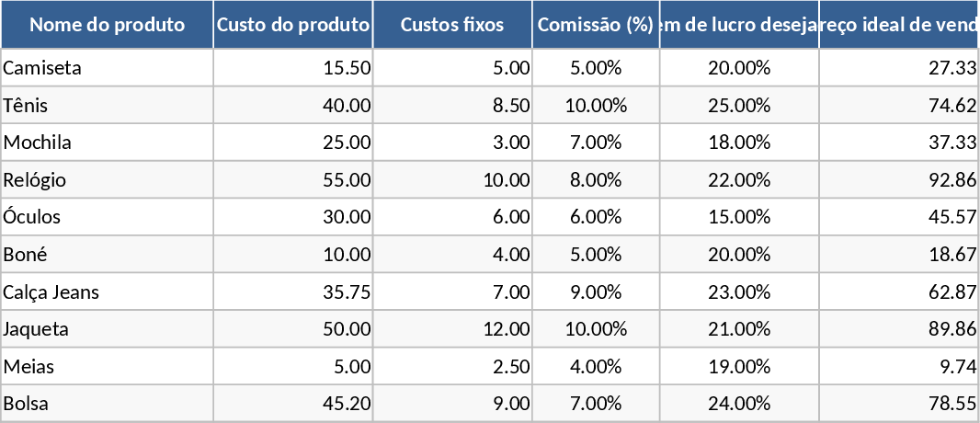This screenshot has width=980, height=423.
Task: Select the Mochila fixed cost 3.00 cell
Action: pos(452,143)
